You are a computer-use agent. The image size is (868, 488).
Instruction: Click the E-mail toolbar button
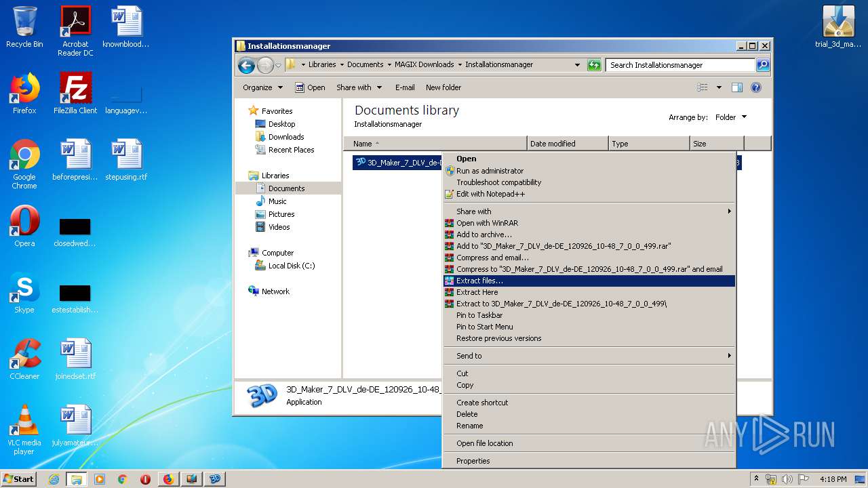(405, 87)
